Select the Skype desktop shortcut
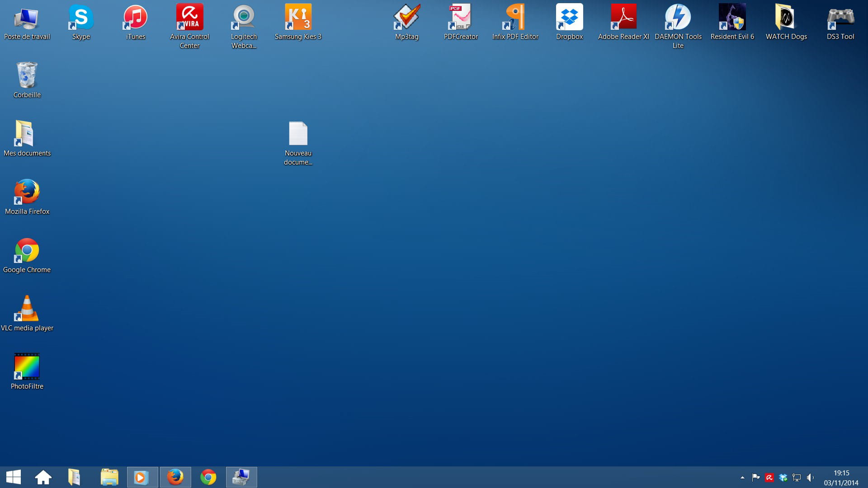Viewport: 868px width, 488px height. (x=81, y=23)
